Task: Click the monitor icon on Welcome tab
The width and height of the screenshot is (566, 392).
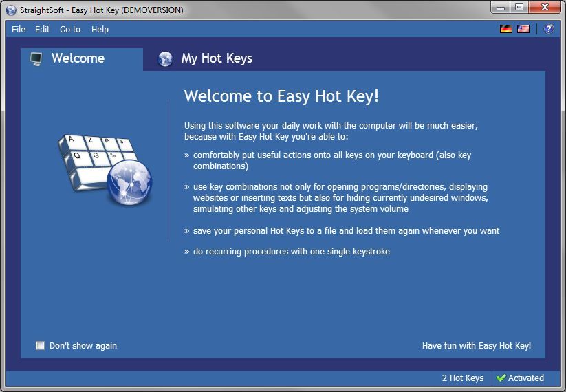Action: click(36, 59)
